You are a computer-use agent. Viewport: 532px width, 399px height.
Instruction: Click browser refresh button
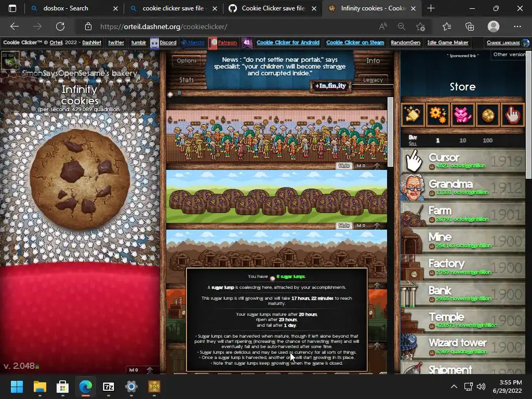tap(60, 26)
